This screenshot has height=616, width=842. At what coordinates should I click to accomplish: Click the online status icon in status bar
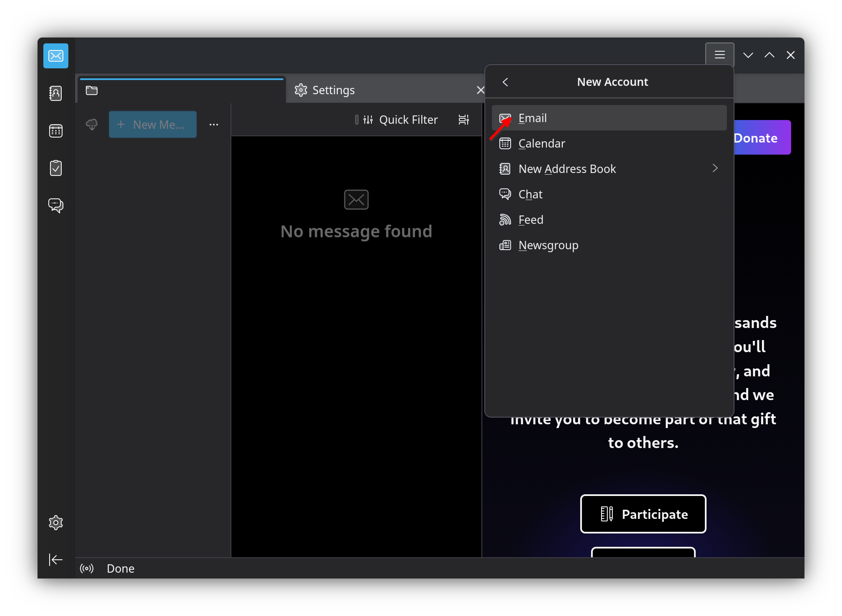(86, 569)
